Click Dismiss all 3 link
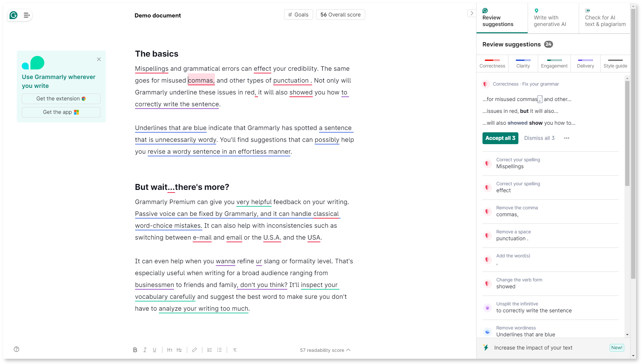The height and width of the screenshot is (364, 641). [539, 138]
